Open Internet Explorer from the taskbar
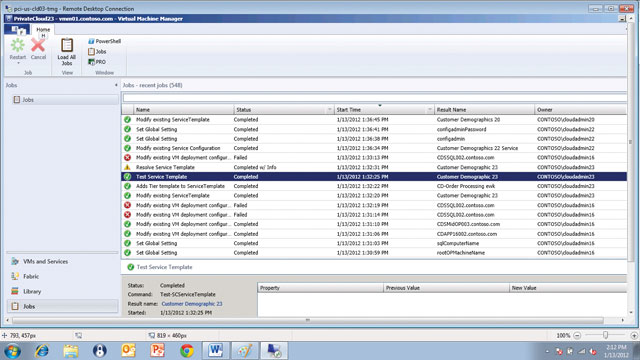 (42, 351)
